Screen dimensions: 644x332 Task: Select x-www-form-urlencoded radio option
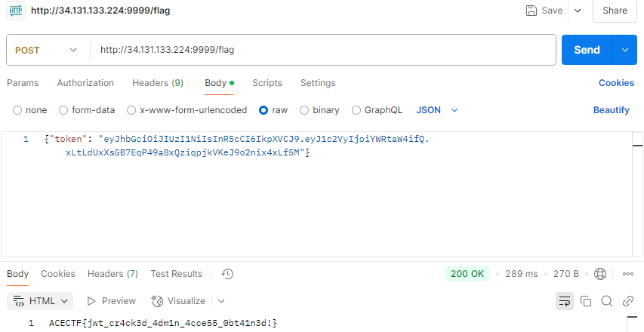point(131,110)
